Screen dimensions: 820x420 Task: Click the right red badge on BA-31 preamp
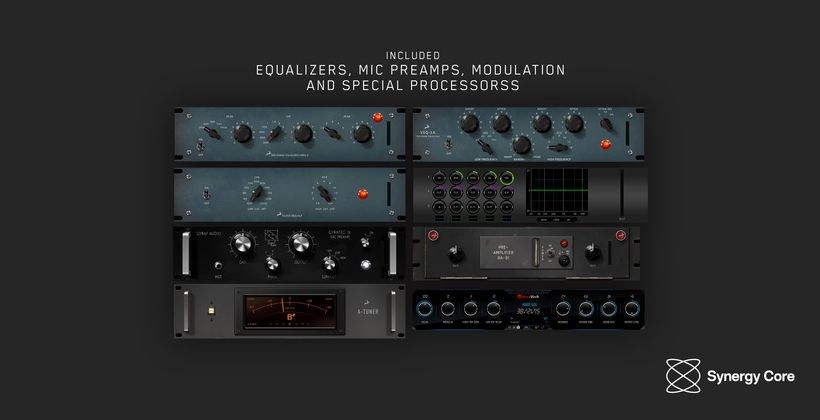(619, 236)
